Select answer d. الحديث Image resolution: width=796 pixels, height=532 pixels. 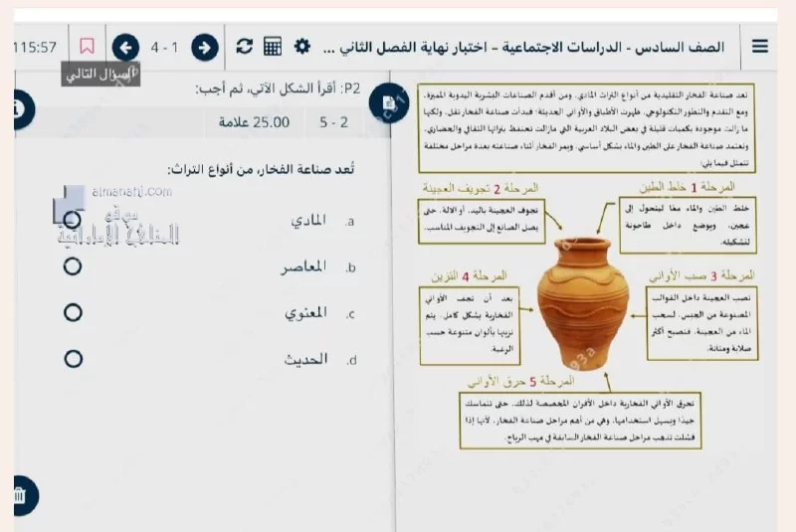pos(74,359)
